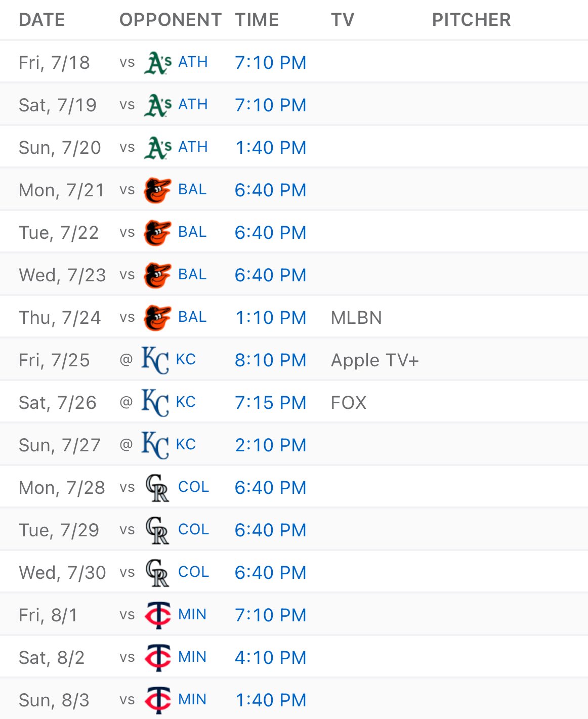This screenshot has height=719, width=588.
Task: Open the KC team link on Sat 7/26
Action: pyautogui.click(x=186, y=402)
